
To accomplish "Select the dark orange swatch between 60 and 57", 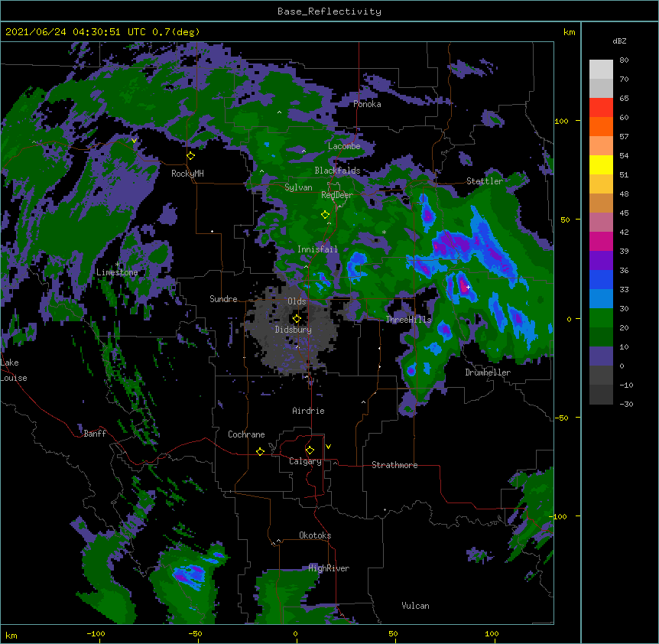I will (601, 126).
